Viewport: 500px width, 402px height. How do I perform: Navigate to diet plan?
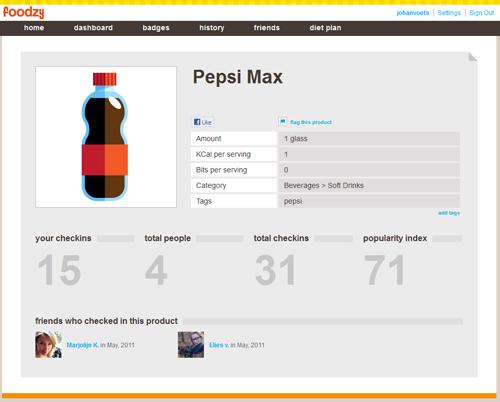coord(325,28)
